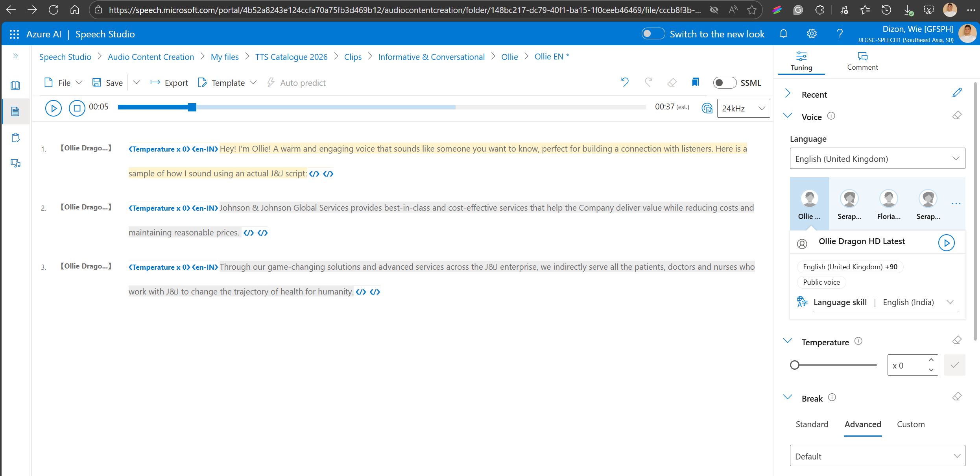
Task: Enable Auto predict
Action: click(296, 83)
